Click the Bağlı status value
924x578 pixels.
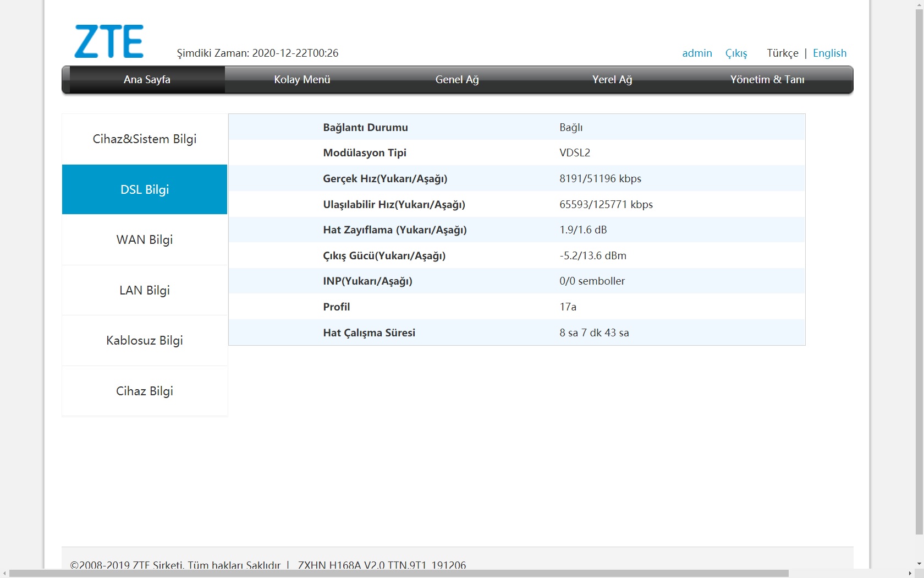571,127
